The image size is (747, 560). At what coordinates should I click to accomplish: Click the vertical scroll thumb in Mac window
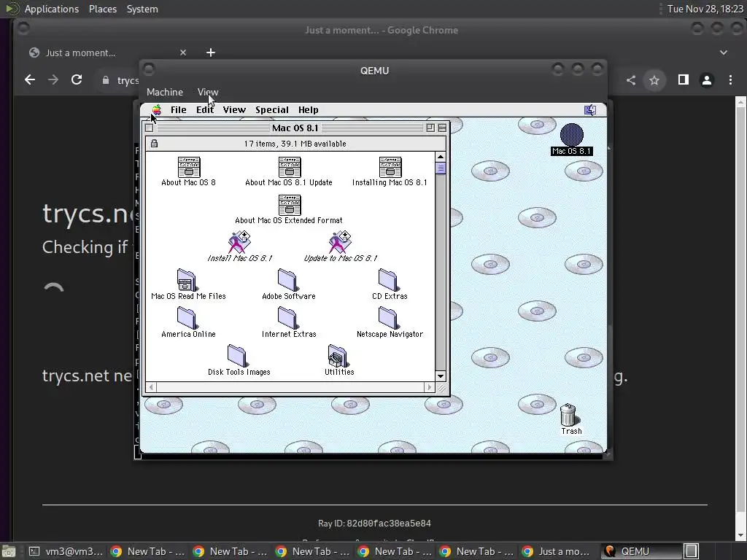click(440, 168)
